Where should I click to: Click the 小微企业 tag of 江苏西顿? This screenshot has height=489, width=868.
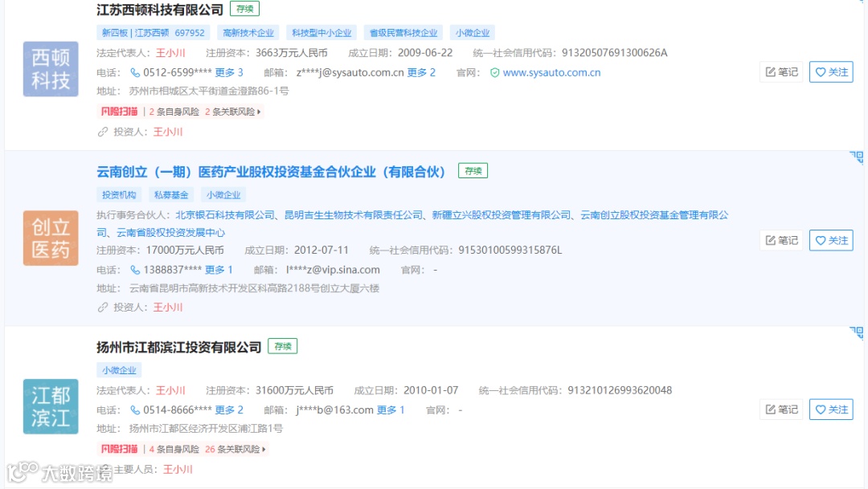coord(473,33)
